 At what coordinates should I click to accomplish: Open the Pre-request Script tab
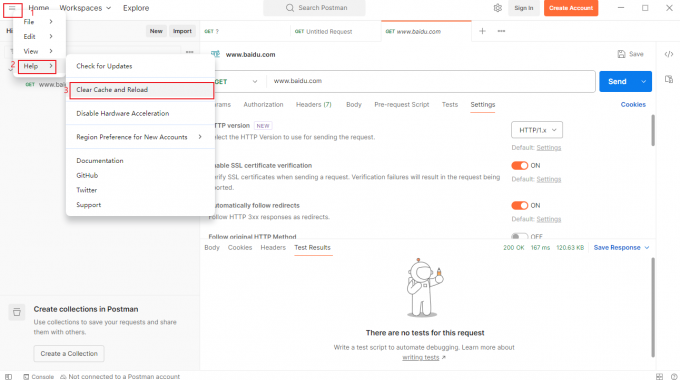click(x=402, y=105)
